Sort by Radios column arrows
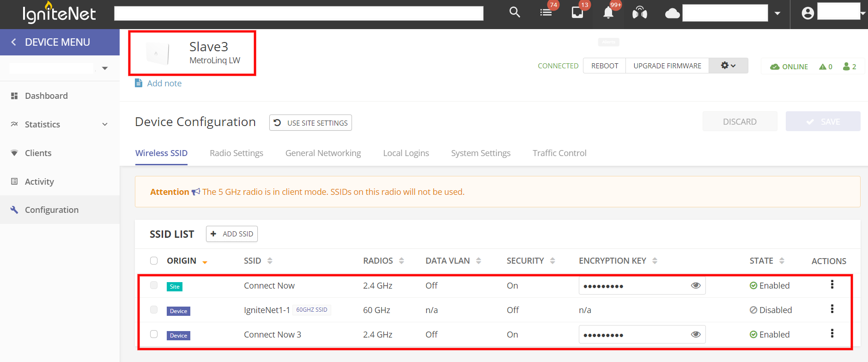This screenshot has width=868, height=362. click(401, 260)
